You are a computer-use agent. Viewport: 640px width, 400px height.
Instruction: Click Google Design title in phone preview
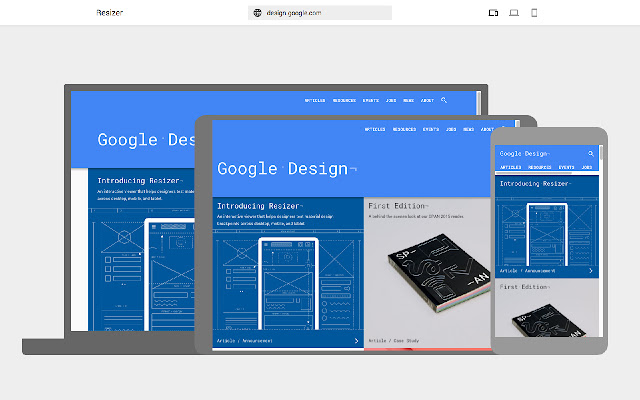point(524,154)
